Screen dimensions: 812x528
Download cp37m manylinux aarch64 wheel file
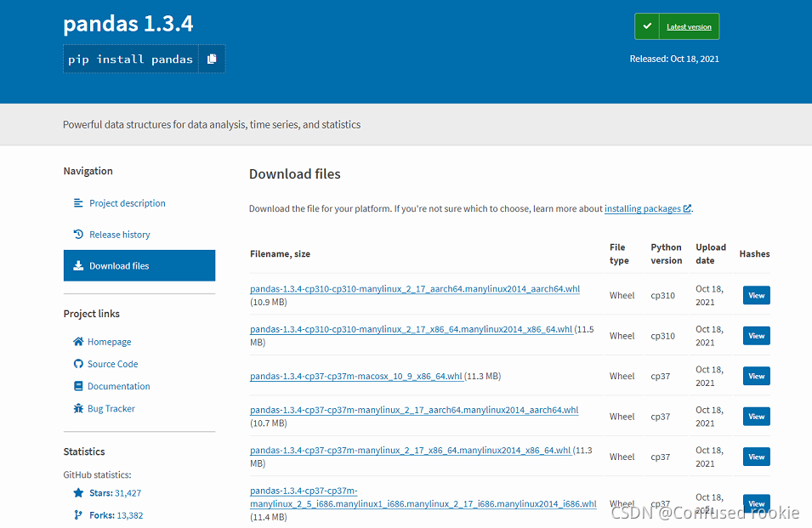pos(414,410)
